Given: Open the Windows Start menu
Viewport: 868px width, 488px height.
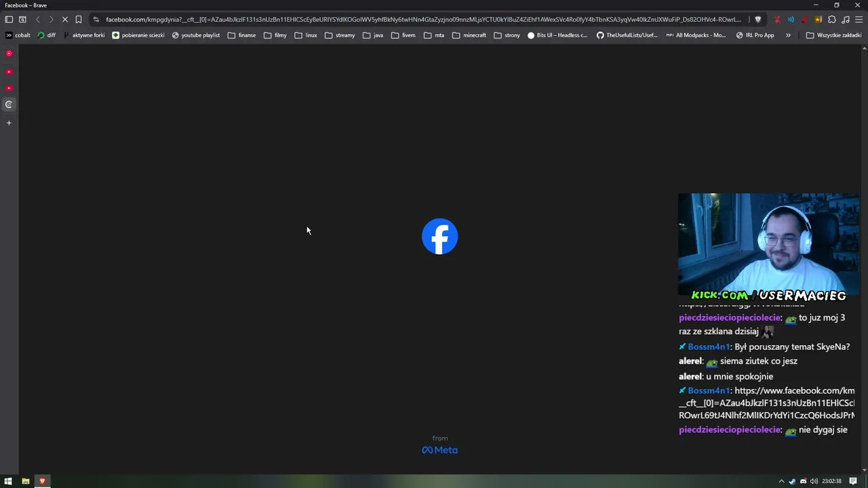Looking at the screenshot, I should click(8, 481).
